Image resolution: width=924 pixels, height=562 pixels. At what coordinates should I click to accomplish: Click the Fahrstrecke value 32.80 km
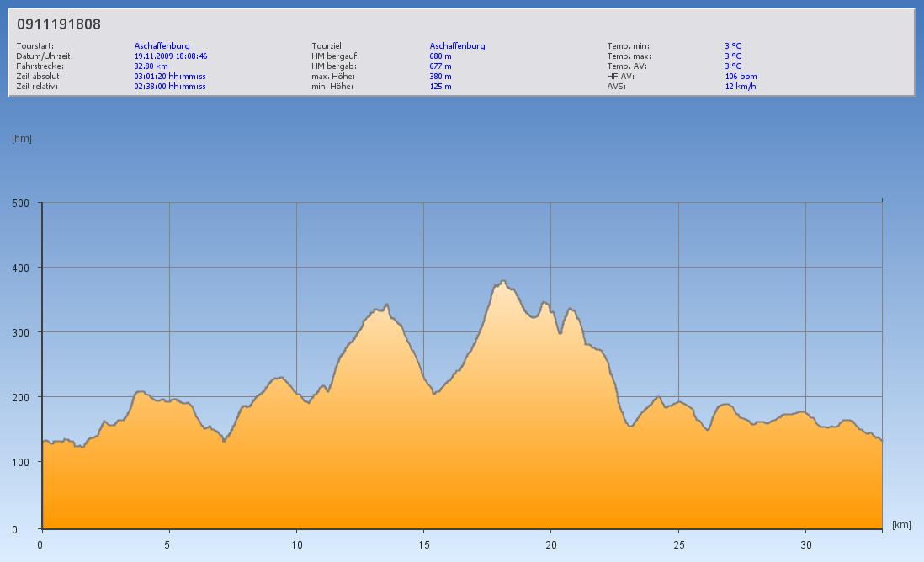pyautogui.click(x=151, y=66)
